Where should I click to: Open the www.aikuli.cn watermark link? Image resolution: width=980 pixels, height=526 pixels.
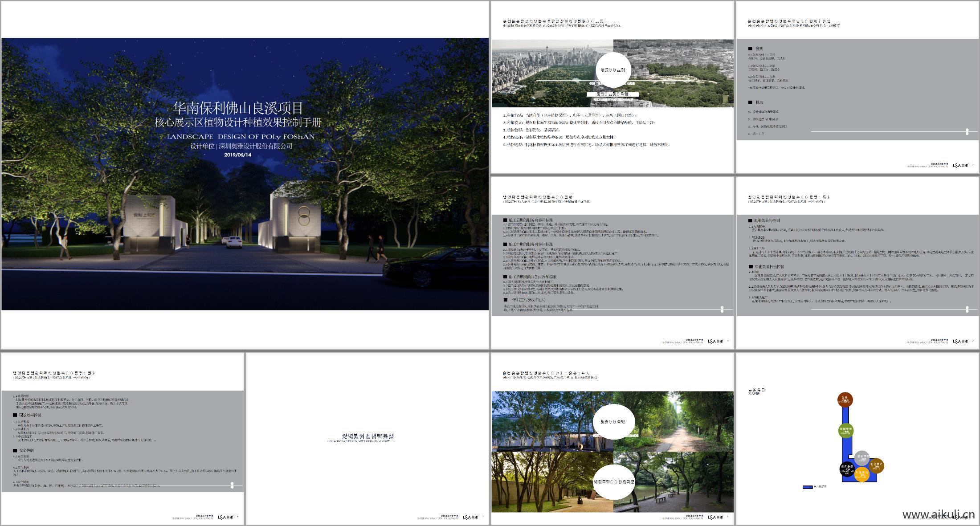[938, 515]
